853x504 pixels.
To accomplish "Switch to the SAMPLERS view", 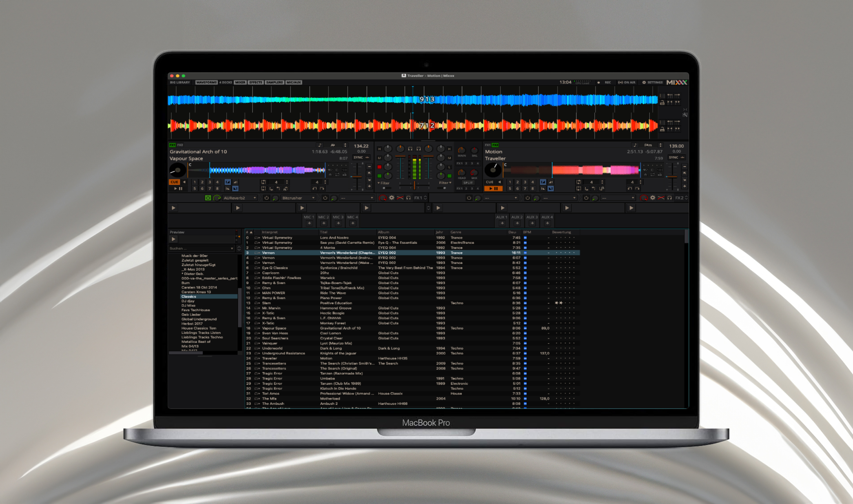I will [x=274, y=83].
